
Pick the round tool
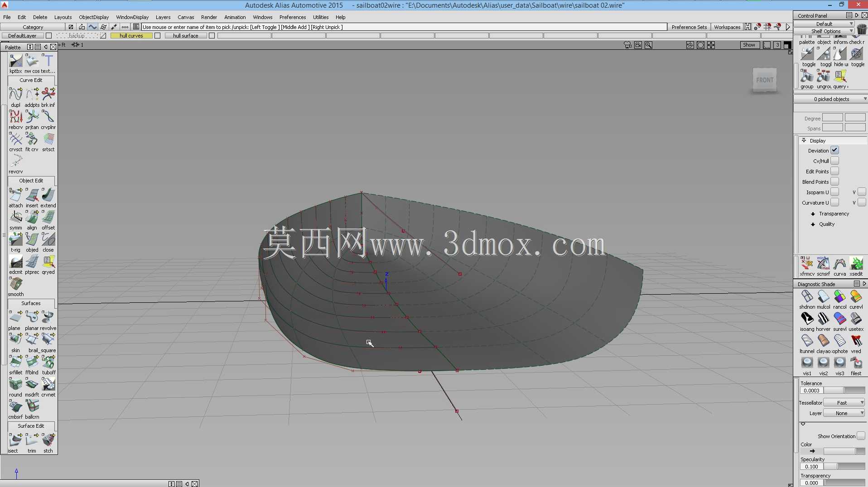coord(15,384)
